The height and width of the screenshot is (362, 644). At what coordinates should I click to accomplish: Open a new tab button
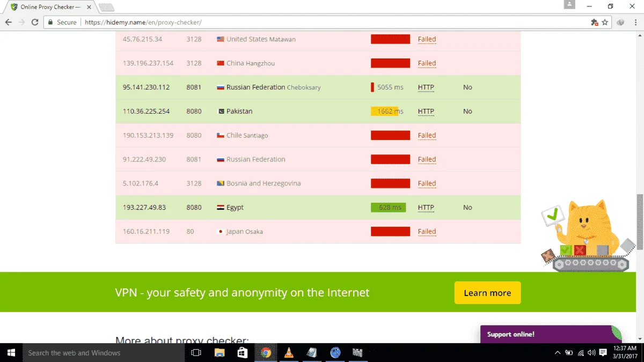(x=106, y=8)
